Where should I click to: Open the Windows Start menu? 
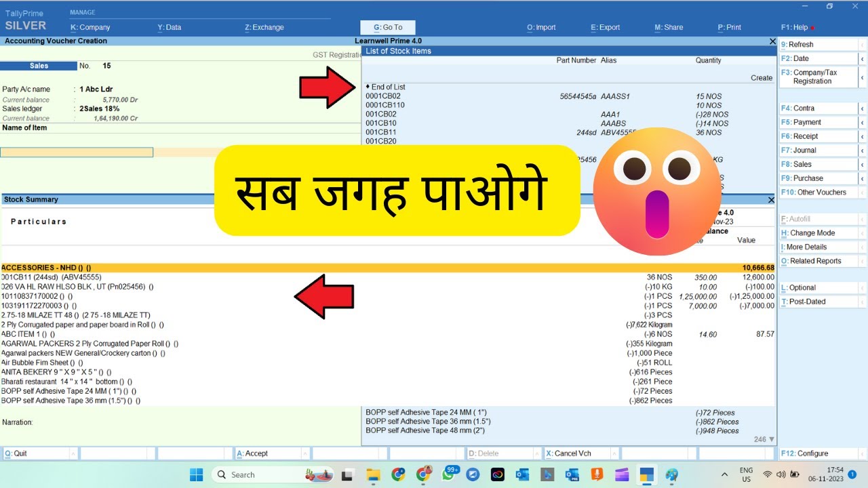(x=196, y=474)
